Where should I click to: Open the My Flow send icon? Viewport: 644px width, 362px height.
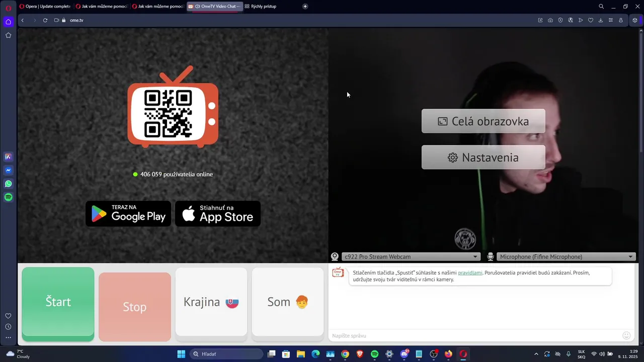tap(581, 20)
